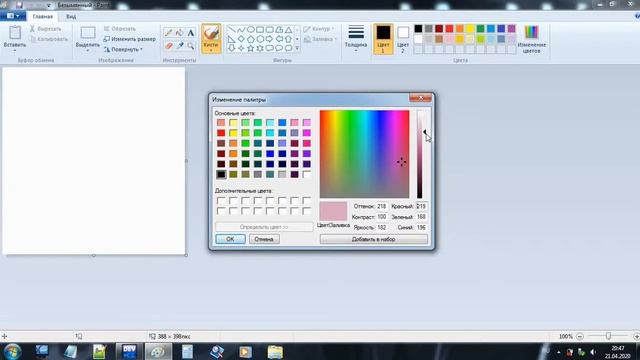Choose the Curve shape in shapes gallery
This screenshot has height=360, width=640.
[241, 30]
